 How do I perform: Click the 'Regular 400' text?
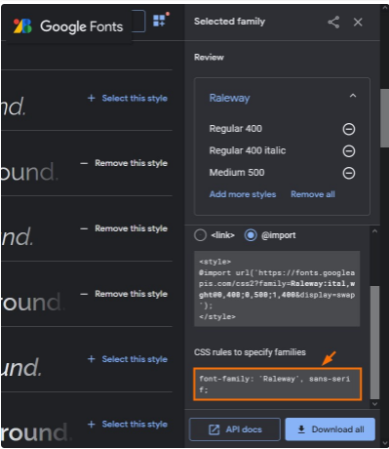235,129
